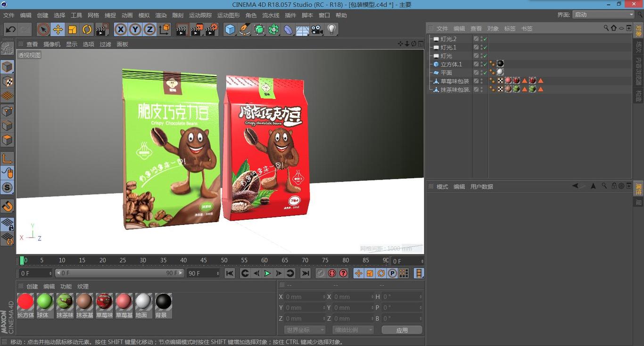The width and height of the screenshot is (644, 346).
Task: Click the 应用 apply button
Action: point(402,330)
